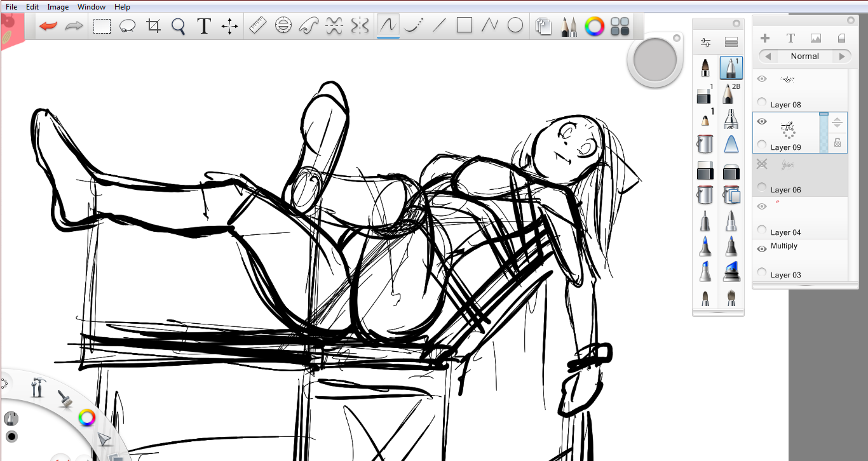The image size is (868, 461).
Task: Toggle the lock on Layer 09
Action: pyautogui.click(x=837, y=143)
